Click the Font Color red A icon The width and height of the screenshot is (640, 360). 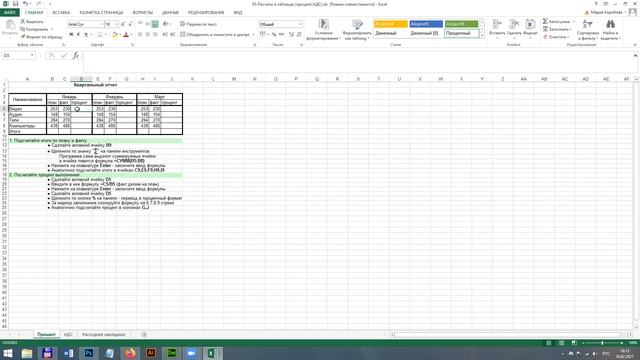[126, 35]
